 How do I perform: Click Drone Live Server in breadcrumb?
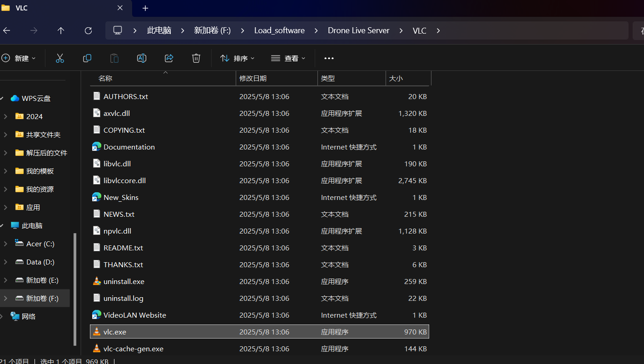[359, 30]
